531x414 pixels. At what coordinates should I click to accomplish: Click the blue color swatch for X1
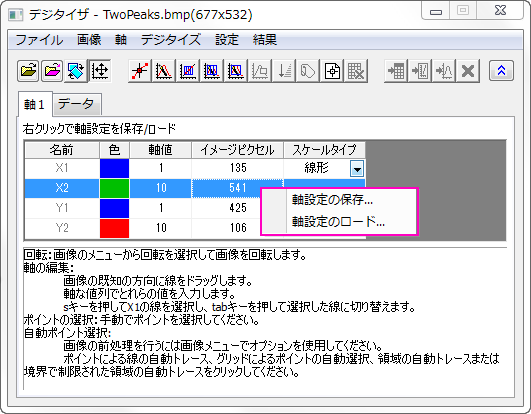pyautogui.click(x=114, y=168)
